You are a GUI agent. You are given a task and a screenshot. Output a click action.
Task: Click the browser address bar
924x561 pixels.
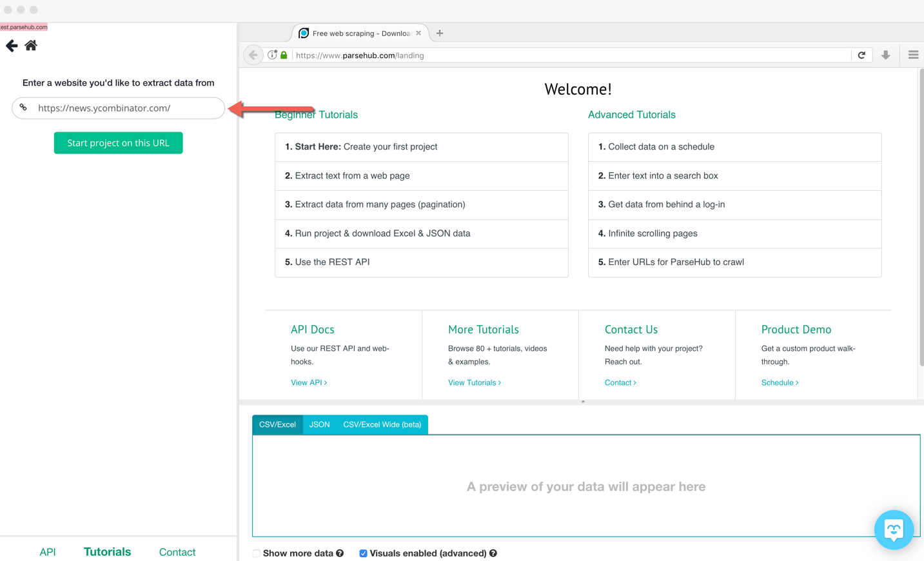click(x=572, y=55)
